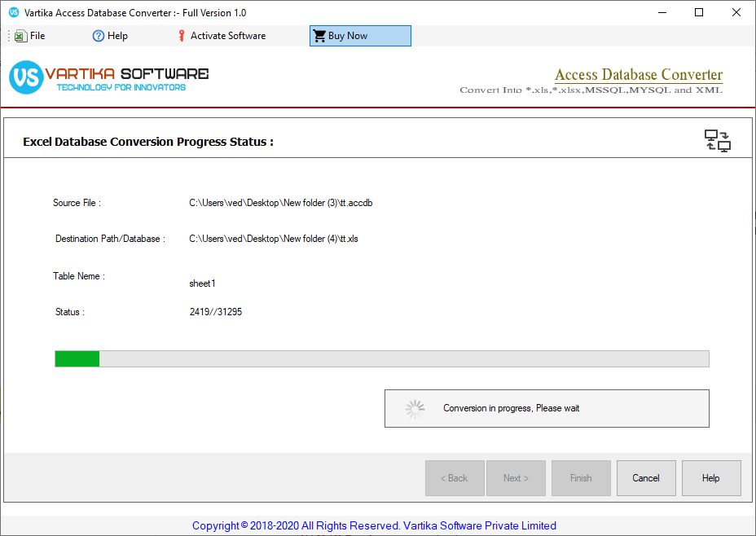Click the red key activation icon
This screenshot has width=756, height=536.
[x=182, y=36]
